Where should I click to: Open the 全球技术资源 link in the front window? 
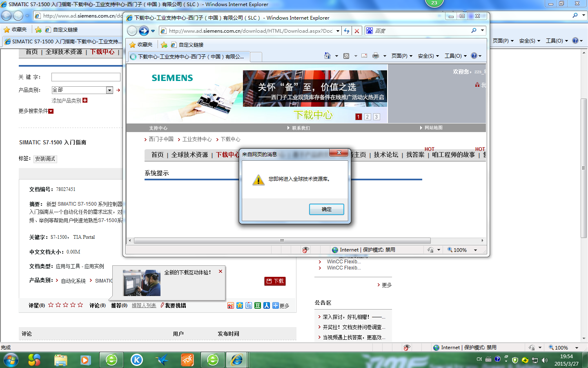(189, 155)
